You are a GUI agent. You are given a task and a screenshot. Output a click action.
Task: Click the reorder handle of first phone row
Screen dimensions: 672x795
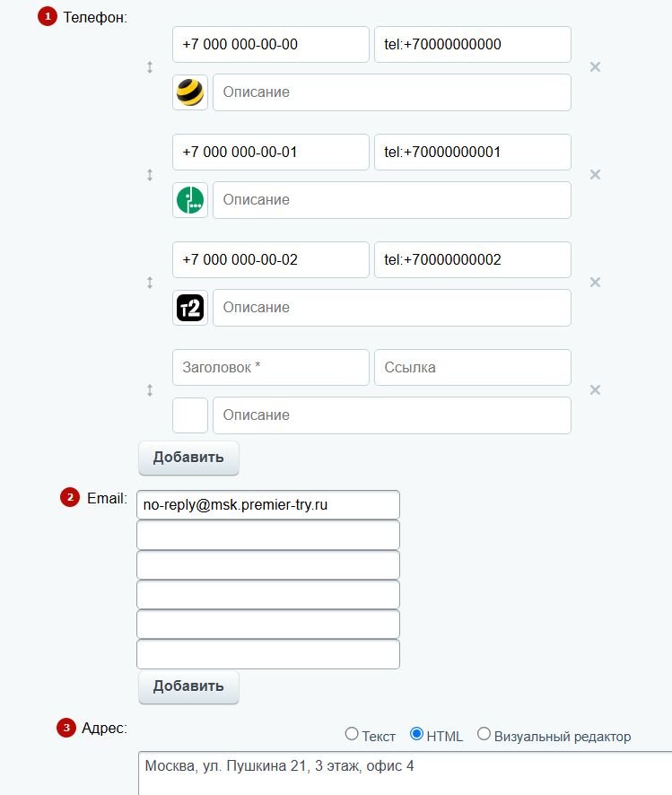coord(150,67)
